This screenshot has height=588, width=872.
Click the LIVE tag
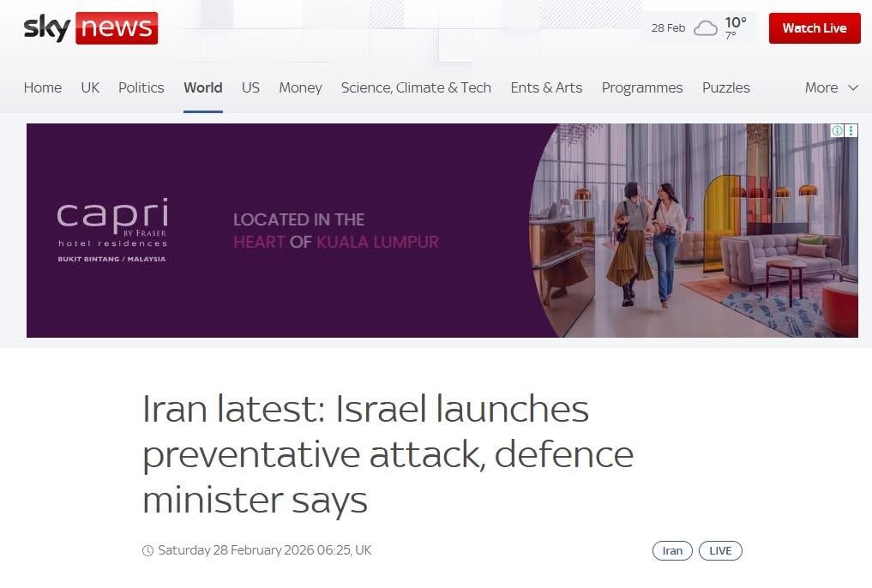tap(720, 551)
